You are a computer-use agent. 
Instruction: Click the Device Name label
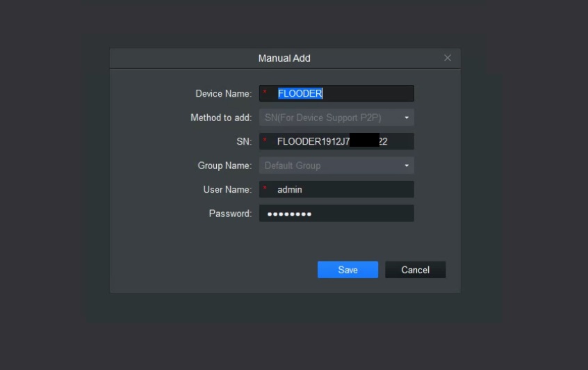(x=224, y=94)
